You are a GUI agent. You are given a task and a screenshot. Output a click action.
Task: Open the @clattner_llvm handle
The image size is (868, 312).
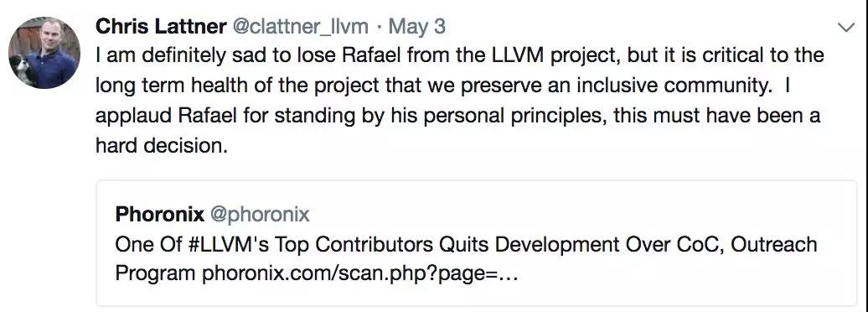point(301,26)
